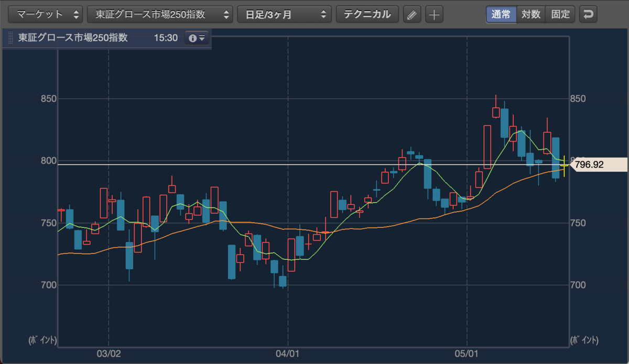Image resolution: width=629 pixels, height=364 pixels.
Task: Select 通常 scale mode
Action: 501,14
